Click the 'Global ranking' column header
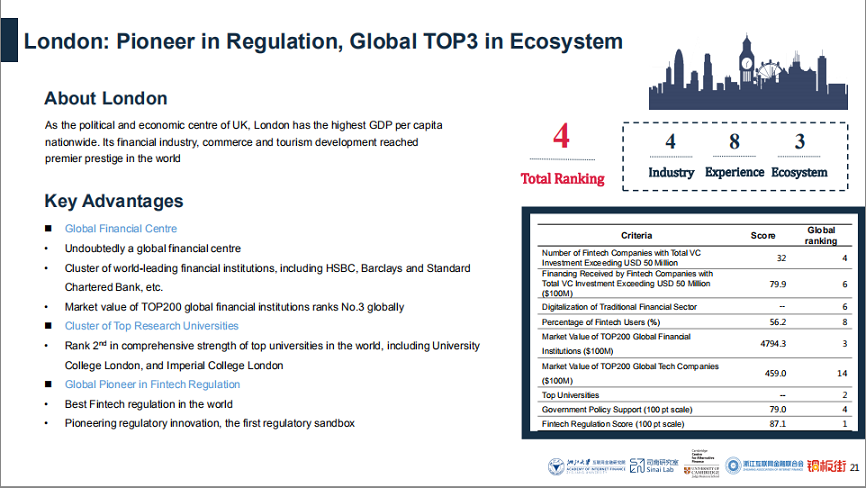This screenshot has width=866, height=488. tap(821, 236)
